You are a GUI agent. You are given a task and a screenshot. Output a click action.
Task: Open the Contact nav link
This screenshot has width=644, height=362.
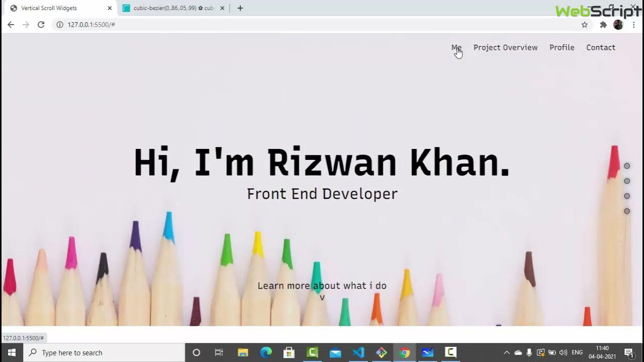(601, 47)
